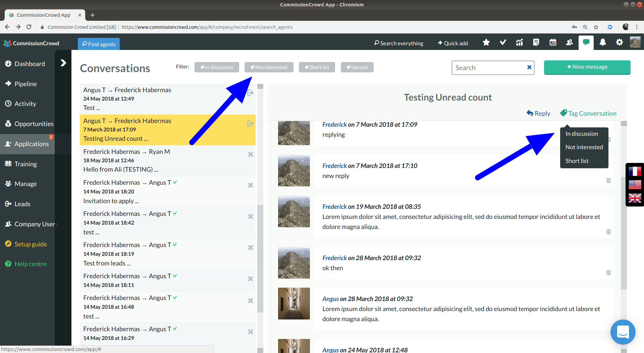Select 'Short list' from the tag menu
Screen dimensions: 644x353
[x=577, y=161]
